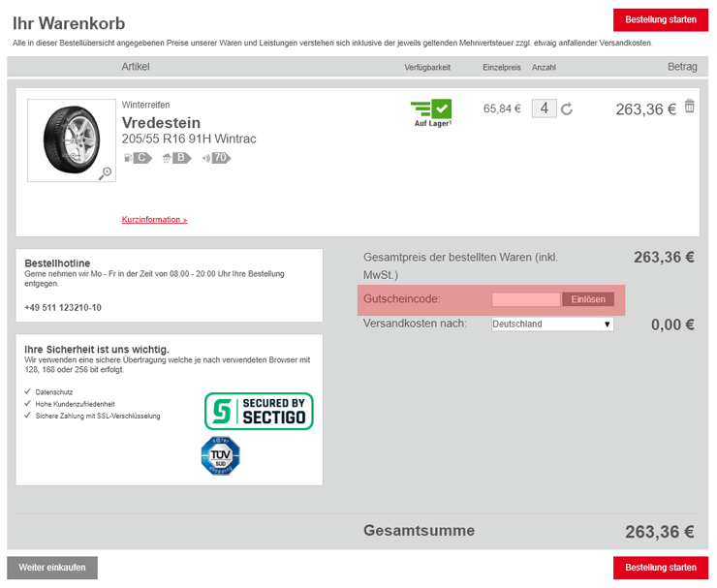The image size is (717, 588).
Task: Redeem voucher with Einlösen button
Action: click(588, 299)
